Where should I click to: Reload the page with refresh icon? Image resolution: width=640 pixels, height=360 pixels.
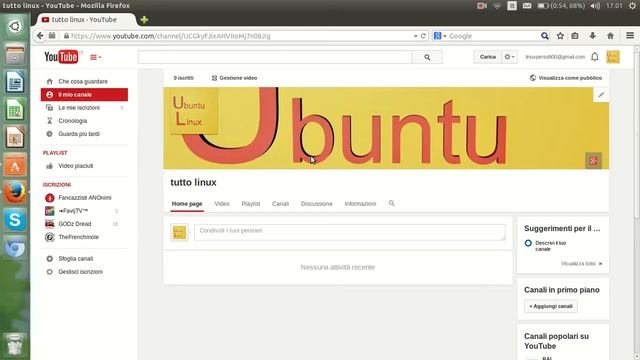click(x=423, y=36)
